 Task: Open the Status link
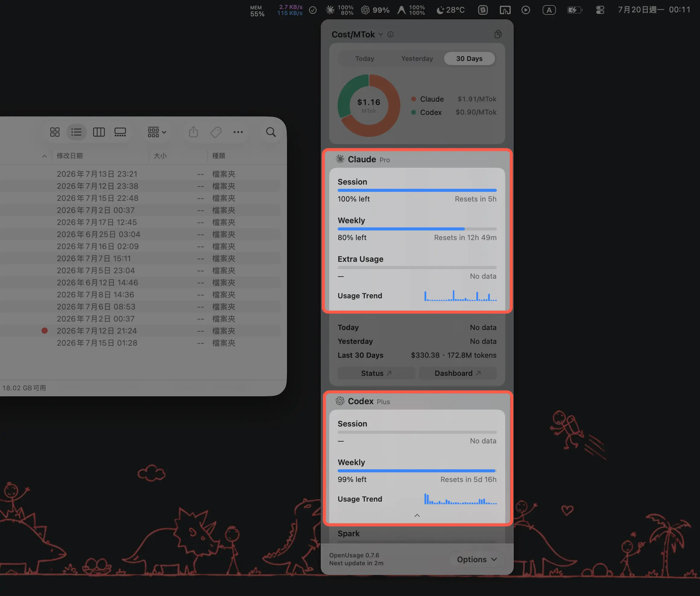click(x=376, y=373)
